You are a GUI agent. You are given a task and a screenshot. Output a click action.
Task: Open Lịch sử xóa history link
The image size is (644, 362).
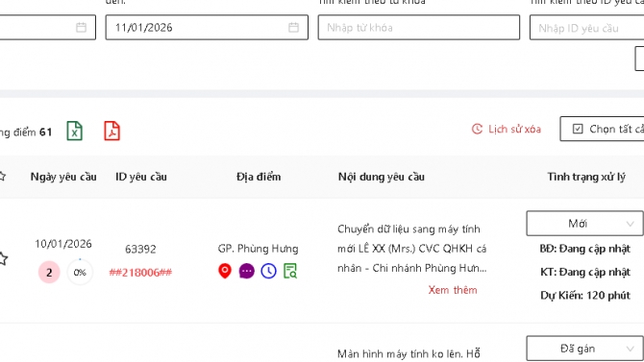tap(506, 129)
